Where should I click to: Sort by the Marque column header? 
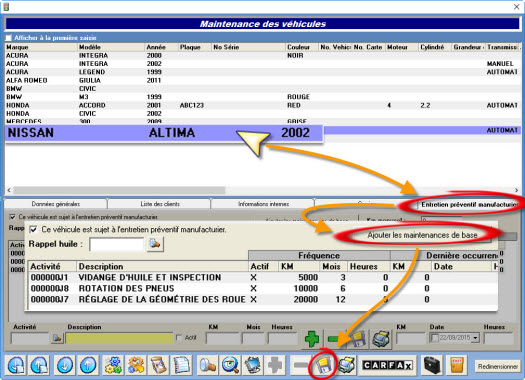[x=41, y=47]
